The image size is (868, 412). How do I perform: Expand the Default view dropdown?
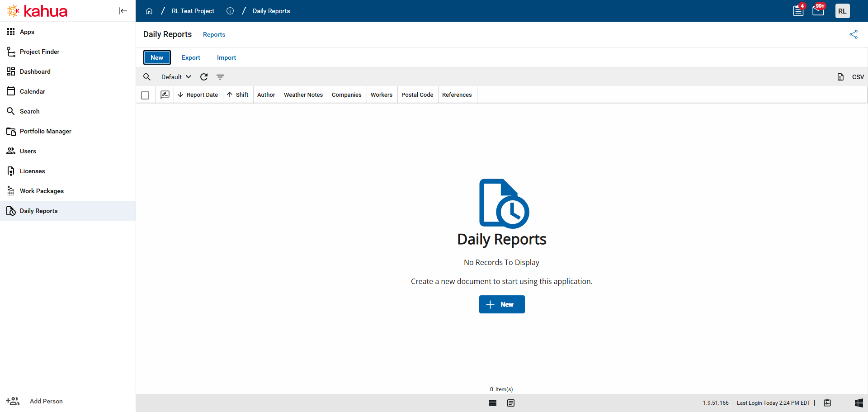pos(176,77)
